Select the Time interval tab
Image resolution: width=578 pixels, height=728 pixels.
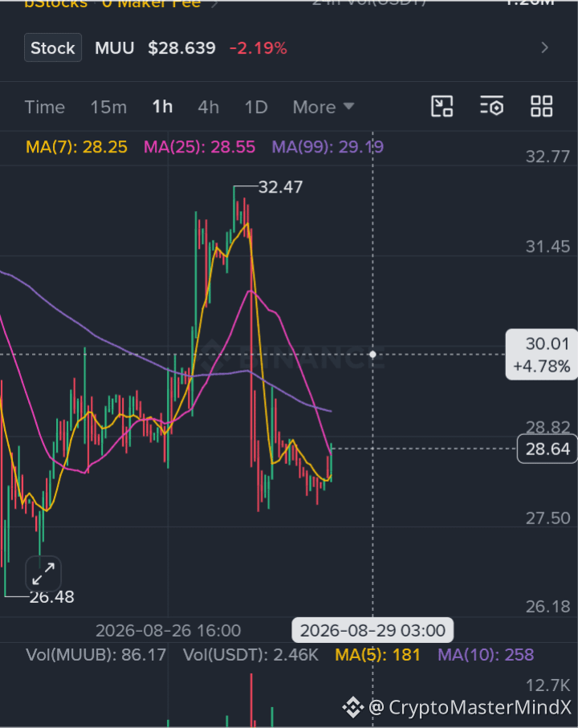click(x=45, y=108)
